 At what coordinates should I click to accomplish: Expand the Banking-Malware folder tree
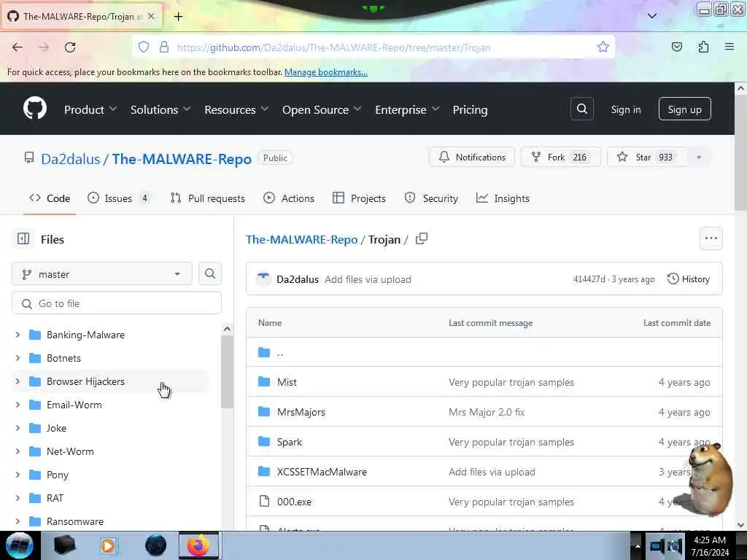(18, 335)
